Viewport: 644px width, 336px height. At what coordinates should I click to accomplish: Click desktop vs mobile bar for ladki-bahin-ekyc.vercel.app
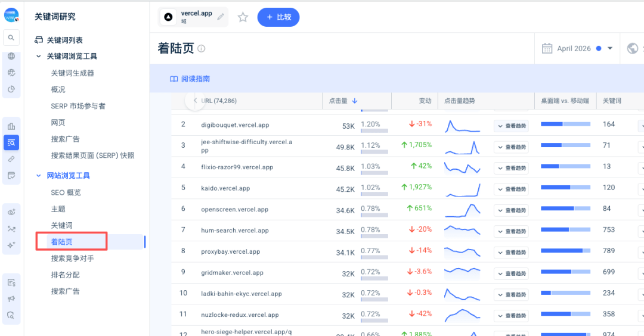pos(565,293)
